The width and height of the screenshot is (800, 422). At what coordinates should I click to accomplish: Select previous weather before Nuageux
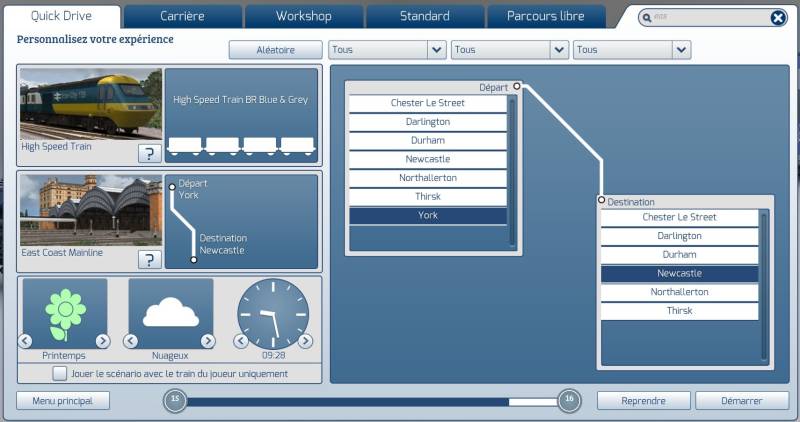pyautogui.click(x=131, y=341)
